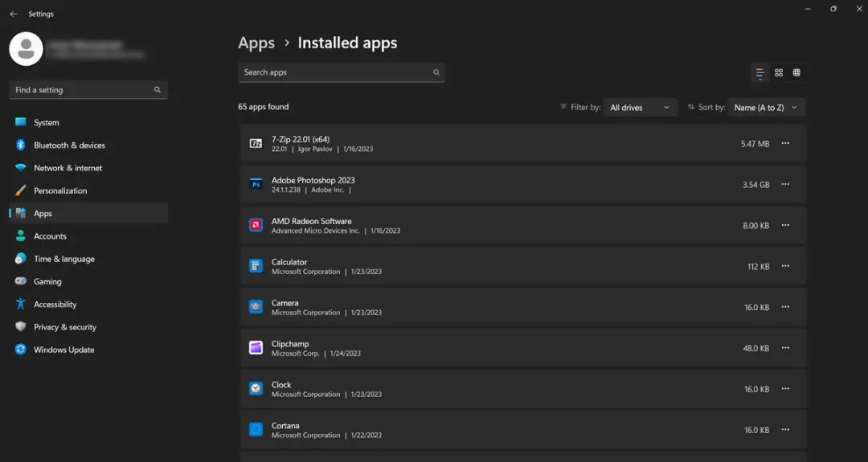Click the Clock app icon

(256, 389)
